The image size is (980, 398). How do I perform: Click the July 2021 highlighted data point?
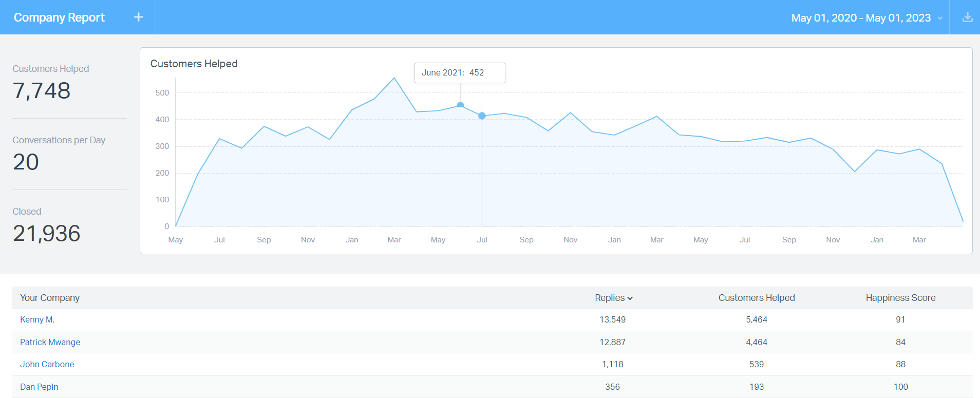click(482, 116)
